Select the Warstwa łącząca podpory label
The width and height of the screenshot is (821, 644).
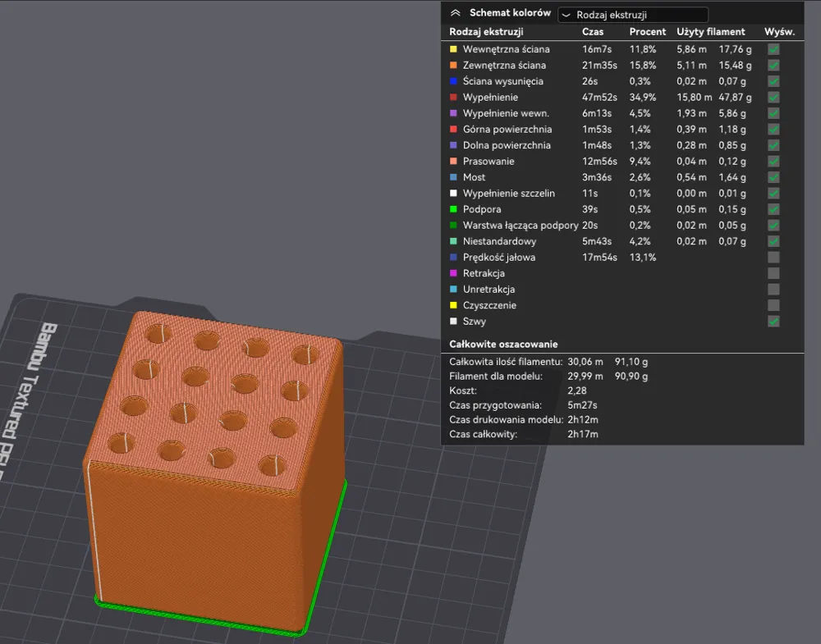pyautogui.click(x=521, y=226)
